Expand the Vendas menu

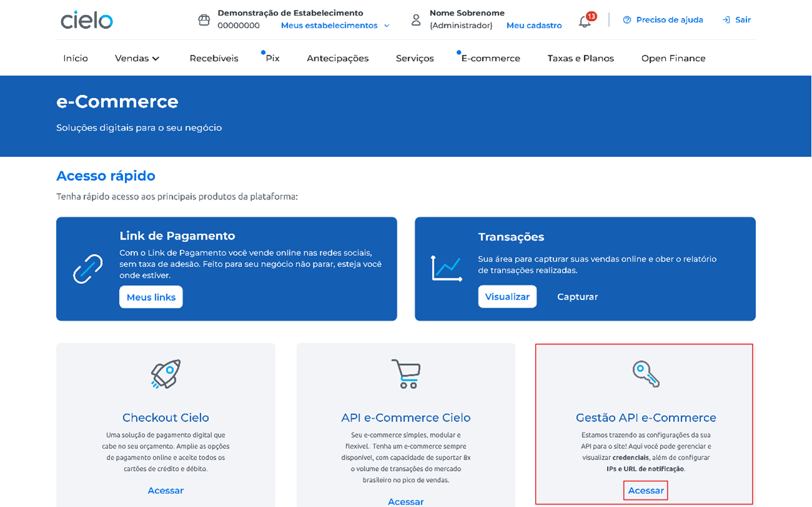(x=138, y=58)
